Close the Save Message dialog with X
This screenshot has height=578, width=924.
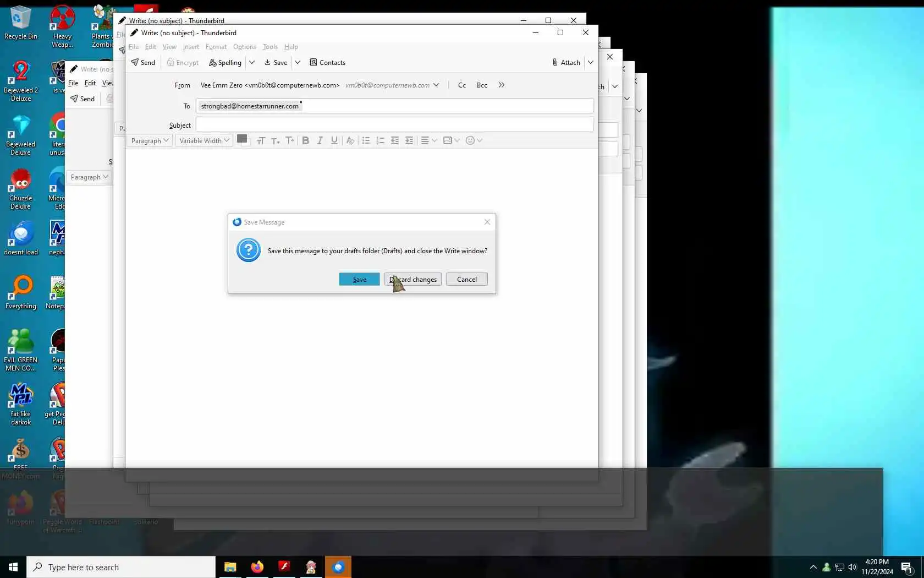pos(487,222)
